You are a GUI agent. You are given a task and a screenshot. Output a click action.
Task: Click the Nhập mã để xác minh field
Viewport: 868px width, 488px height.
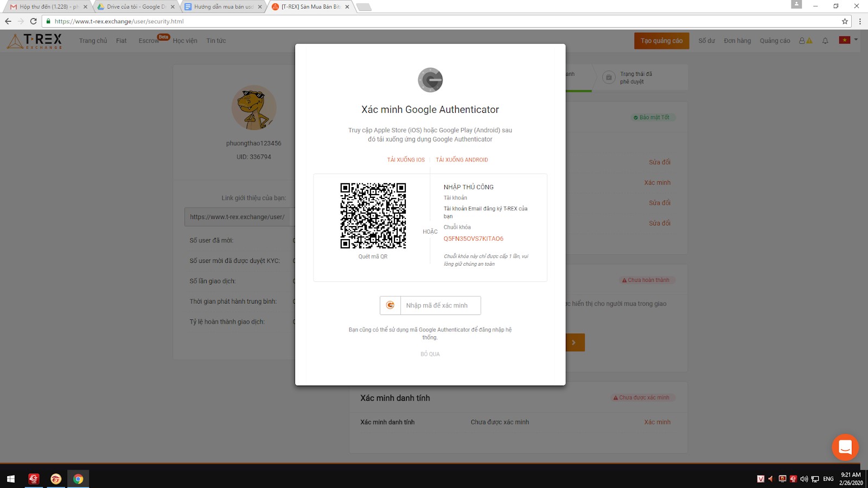441,305
